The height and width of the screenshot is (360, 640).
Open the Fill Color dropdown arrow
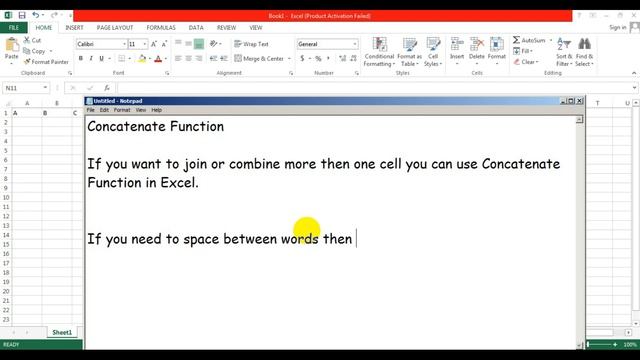point(150,59)
